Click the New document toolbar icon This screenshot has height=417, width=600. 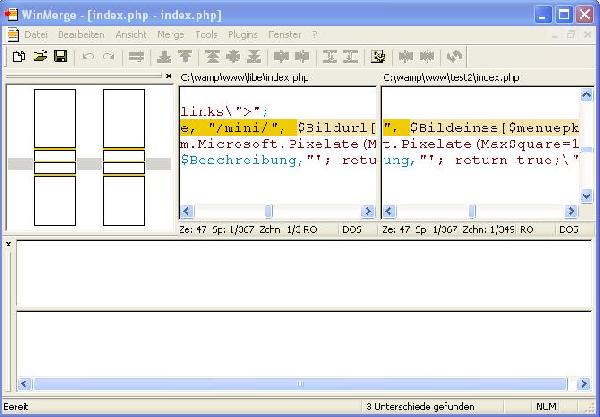coord(19,57)
